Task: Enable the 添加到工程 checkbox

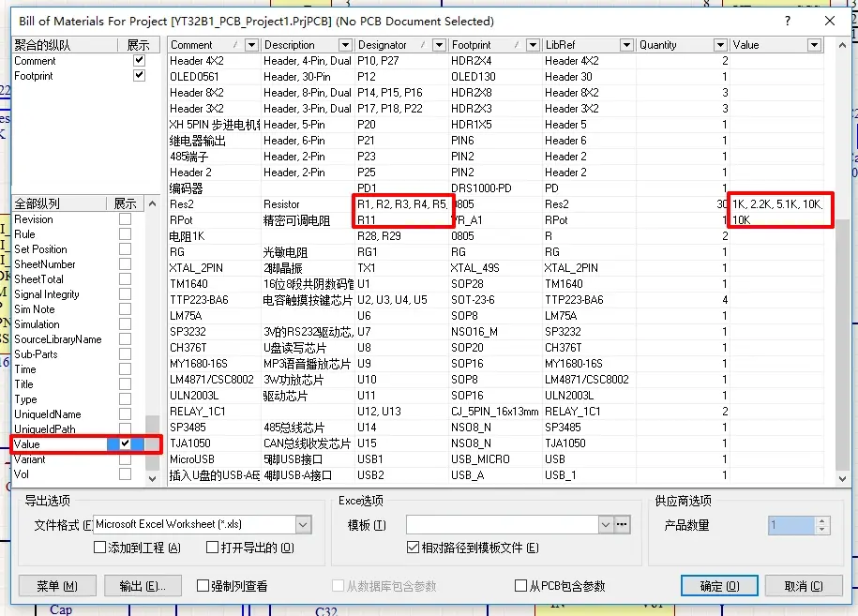Action: (x=99, y=547)
